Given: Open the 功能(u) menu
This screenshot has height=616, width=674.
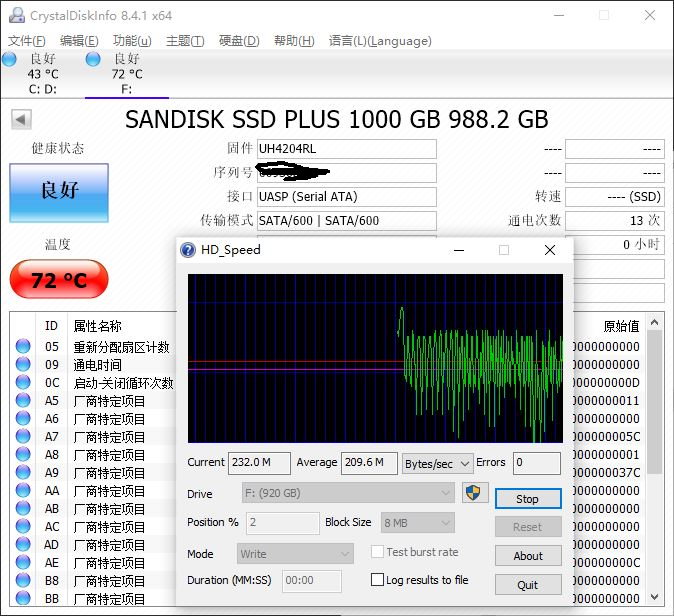Looking at the screenshot, I should coord(132,41).
